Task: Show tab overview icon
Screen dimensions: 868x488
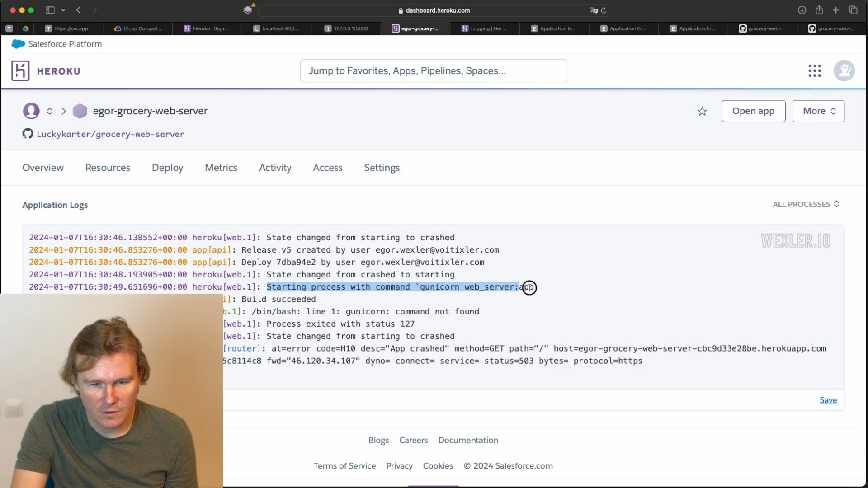Action: (853, 10)
